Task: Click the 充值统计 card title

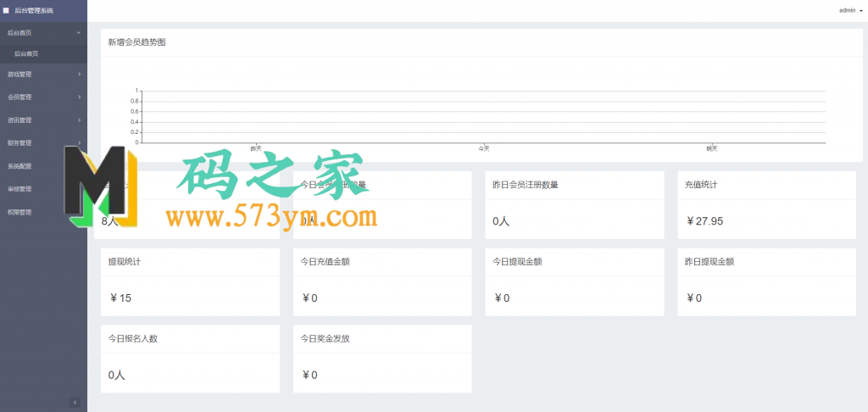Action: click(701, 185)
